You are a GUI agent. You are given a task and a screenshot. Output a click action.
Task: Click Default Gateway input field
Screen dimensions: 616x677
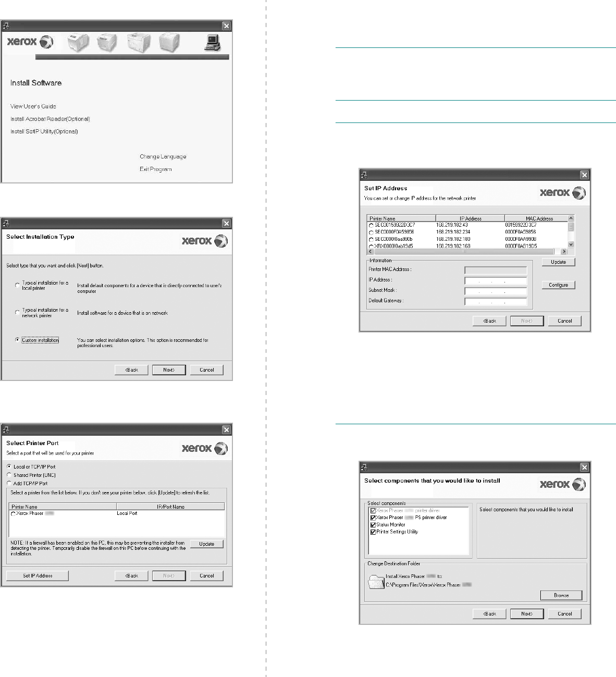click(496, 301)
